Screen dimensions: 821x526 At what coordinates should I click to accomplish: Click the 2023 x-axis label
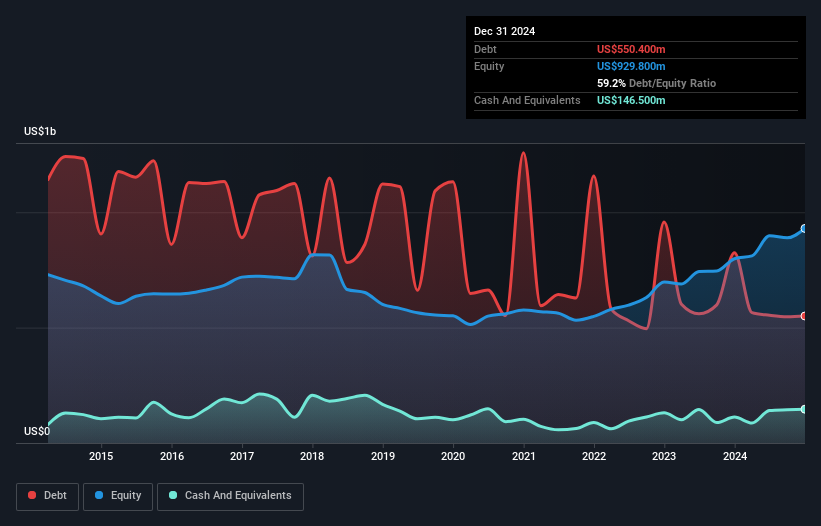tap(664, 456)
